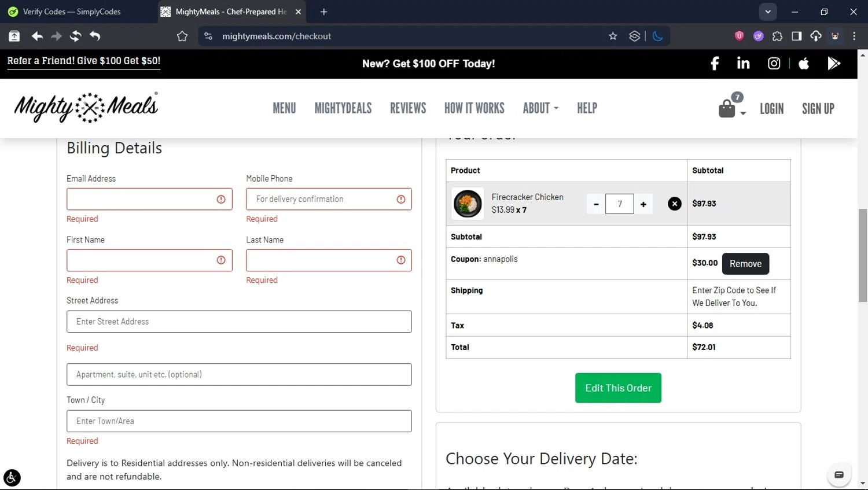Click Refer a Friend promo link
The height and width of the screenshot is (490, 868).
pyautogui.click(x=84, y=61)
